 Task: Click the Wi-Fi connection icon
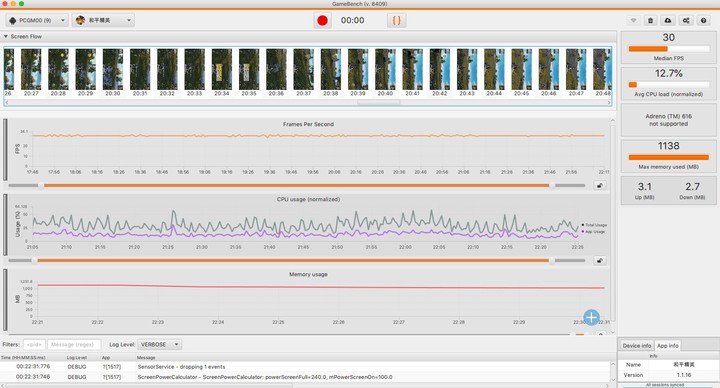click(x=634, y=21)
